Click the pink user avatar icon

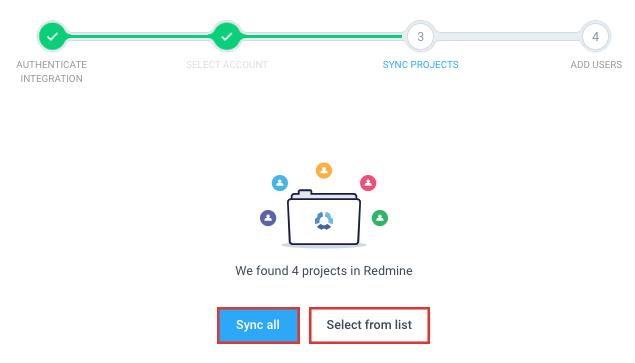tap(368, 183)
